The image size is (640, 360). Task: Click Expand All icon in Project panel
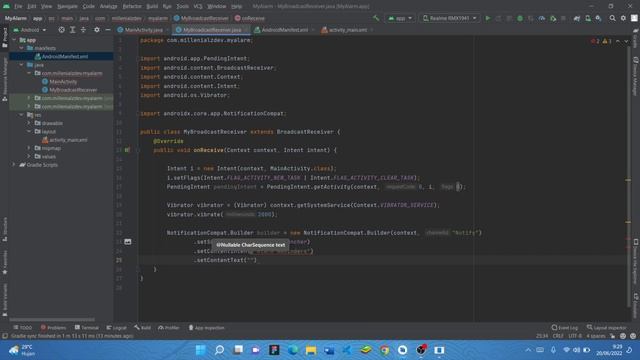coord(72,30)
